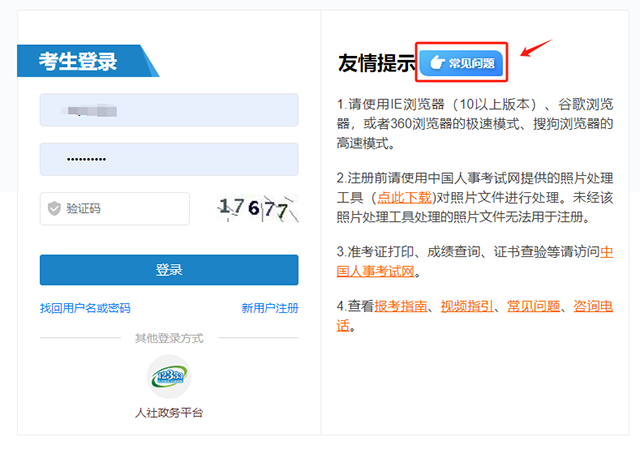Open the 报考指南 link
This screenshot has width=640, height=454.
[401, 306]
